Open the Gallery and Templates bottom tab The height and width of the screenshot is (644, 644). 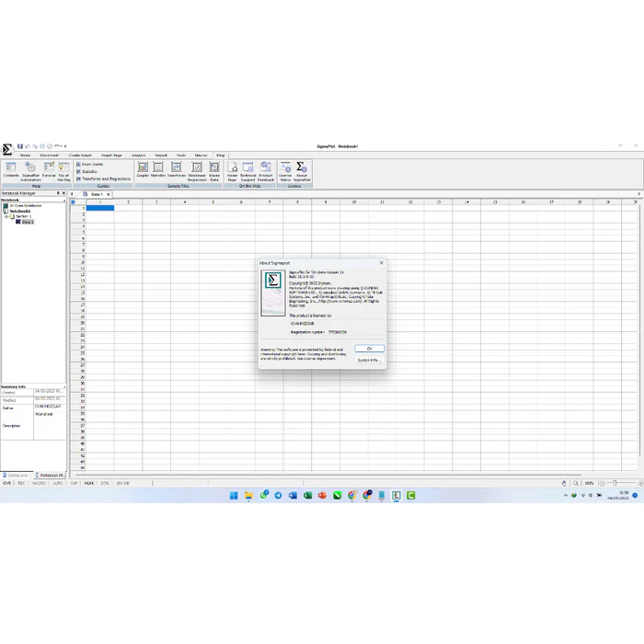point(17,476)
